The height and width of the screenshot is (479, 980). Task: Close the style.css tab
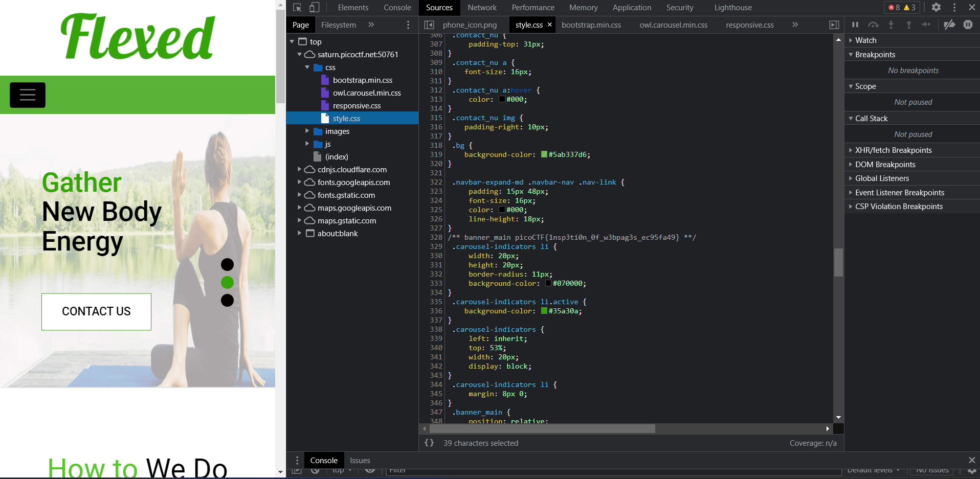[x=550, y=25]
